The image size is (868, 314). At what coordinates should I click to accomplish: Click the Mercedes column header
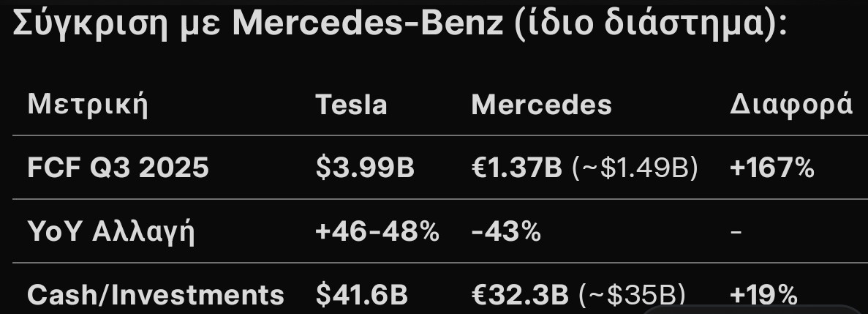pos(541,105)
